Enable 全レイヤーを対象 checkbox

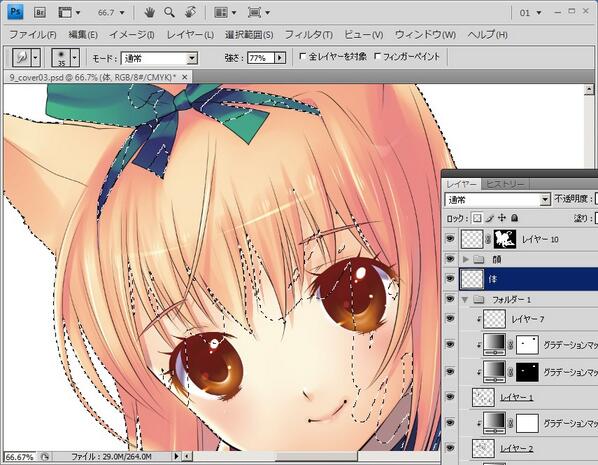coord(303,56)
